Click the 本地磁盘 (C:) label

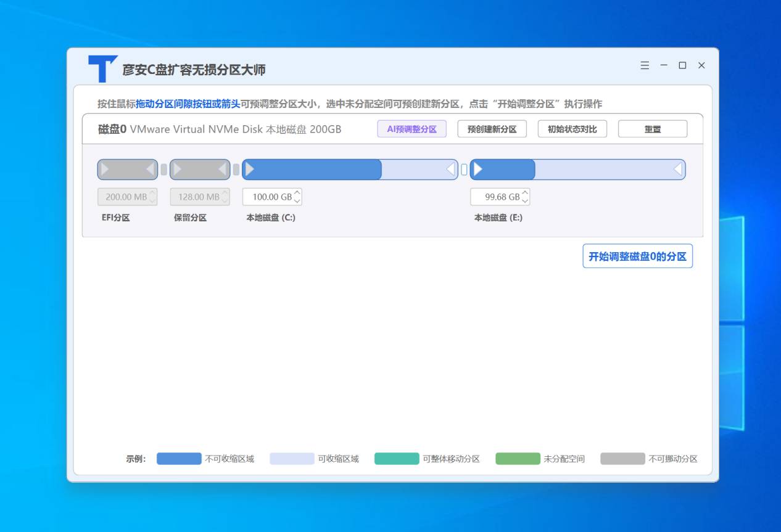point(271,218)
